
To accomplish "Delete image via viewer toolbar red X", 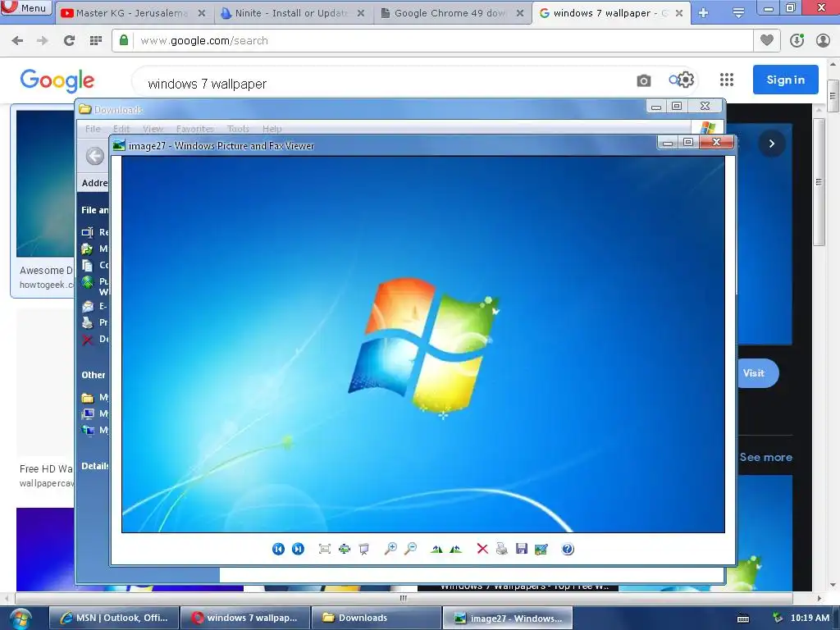I will tap(482, 549).
